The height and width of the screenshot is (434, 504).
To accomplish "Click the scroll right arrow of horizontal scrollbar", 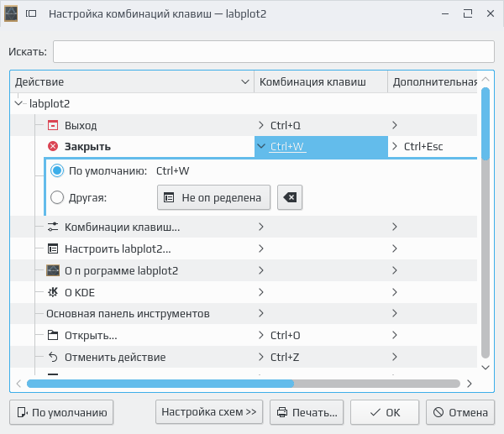I will click(x=470, y=384).
